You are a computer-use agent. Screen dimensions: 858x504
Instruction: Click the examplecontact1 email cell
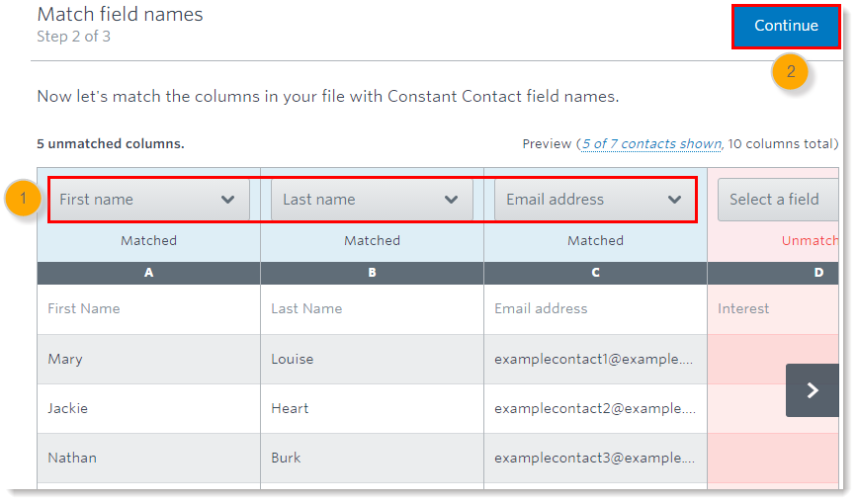(x=595, y=359)
